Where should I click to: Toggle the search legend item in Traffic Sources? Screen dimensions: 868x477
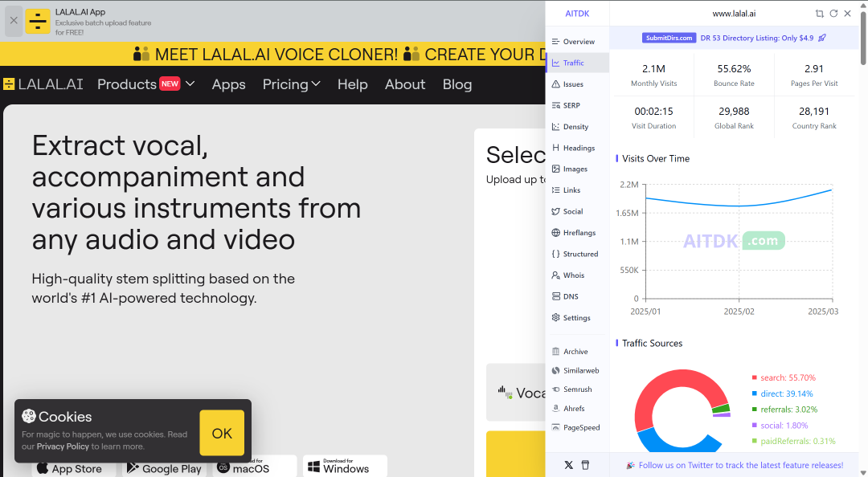coord(784,377)
